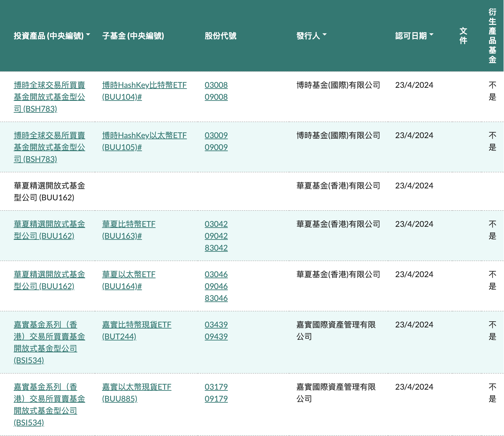
Task: Open stock code 83046
Action: (216, 298)
